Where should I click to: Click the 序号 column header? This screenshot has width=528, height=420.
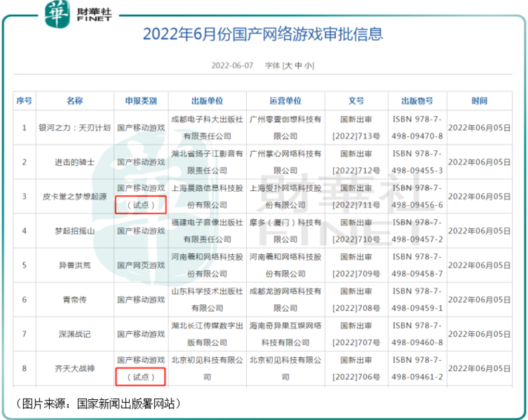pyautogui.click(x=24, y=101)
